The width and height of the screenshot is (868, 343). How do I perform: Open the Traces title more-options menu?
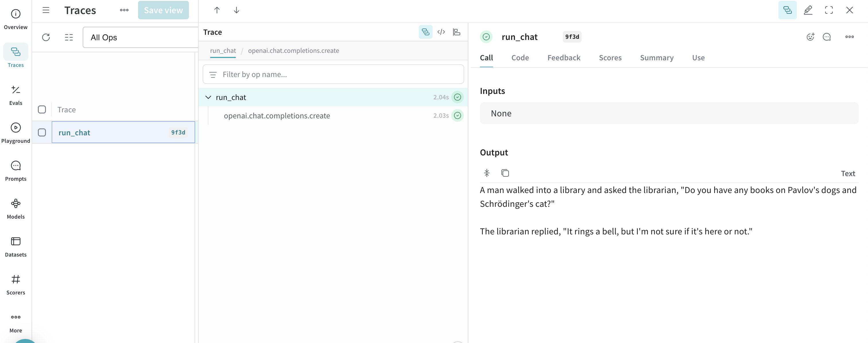click(124, 10)
